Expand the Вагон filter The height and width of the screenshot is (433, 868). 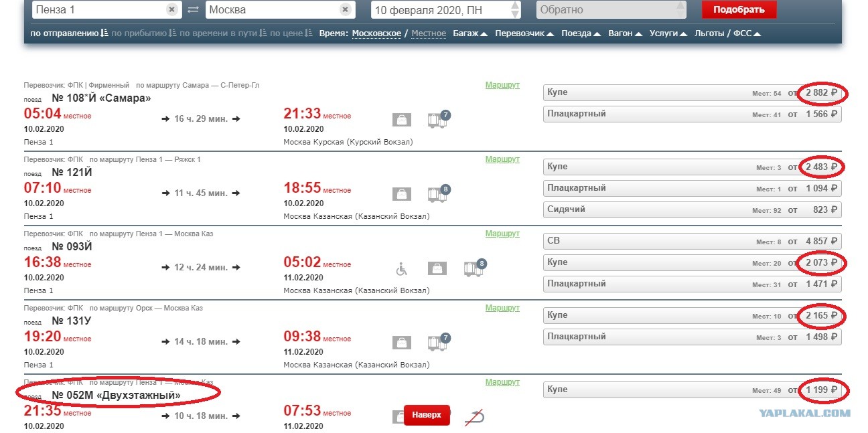626,33
